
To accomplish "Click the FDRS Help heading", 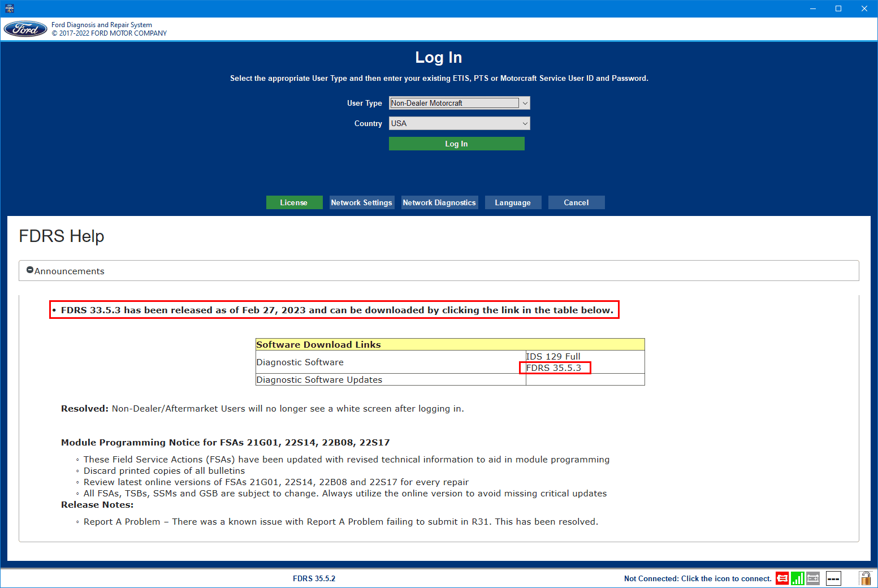I will (x=62, y=236).
